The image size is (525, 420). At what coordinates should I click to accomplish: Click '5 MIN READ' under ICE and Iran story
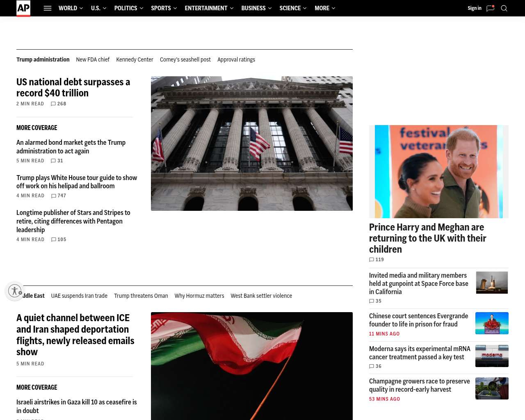[x=30, y=364]
